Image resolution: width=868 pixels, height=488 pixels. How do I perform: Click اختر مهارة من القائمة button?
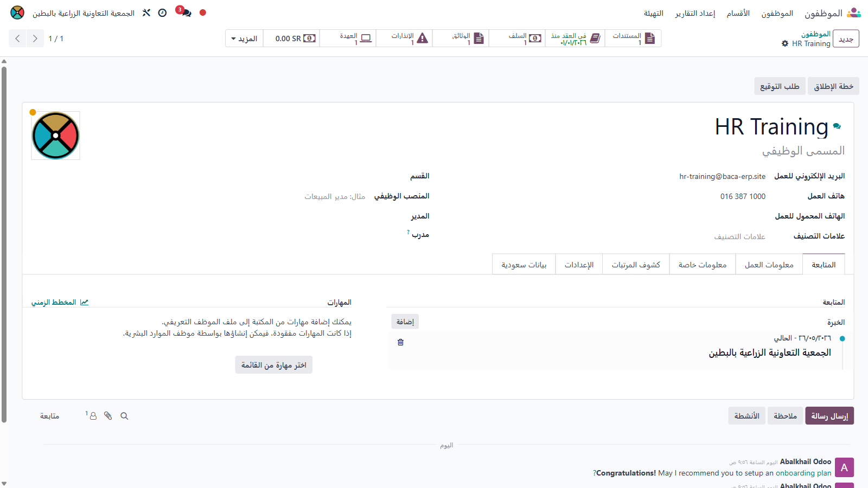pyautogui.click(x=274, y=365)
